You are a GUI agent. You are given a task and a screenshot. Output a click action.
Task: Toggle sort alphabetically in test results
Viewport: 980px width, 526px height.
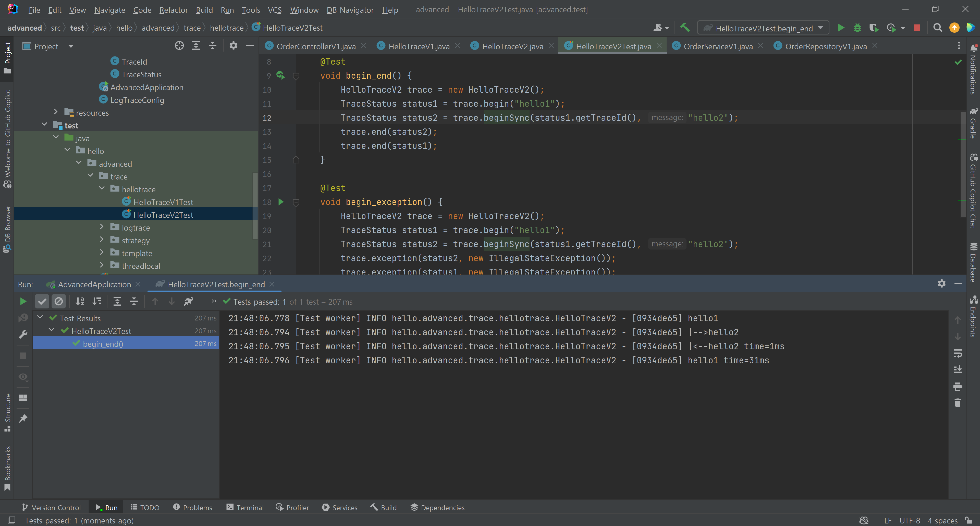coord(80,302)
